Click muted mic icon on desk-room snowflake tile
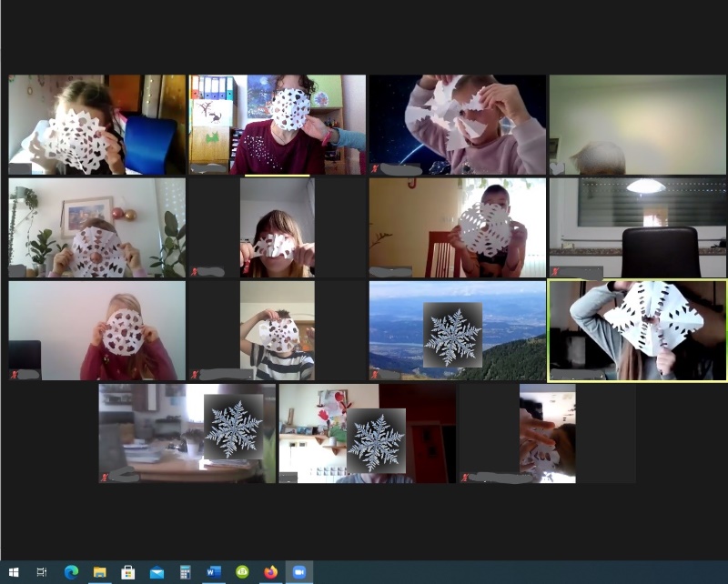This screenshot has height=584, width=728. (x=104, y=478)
